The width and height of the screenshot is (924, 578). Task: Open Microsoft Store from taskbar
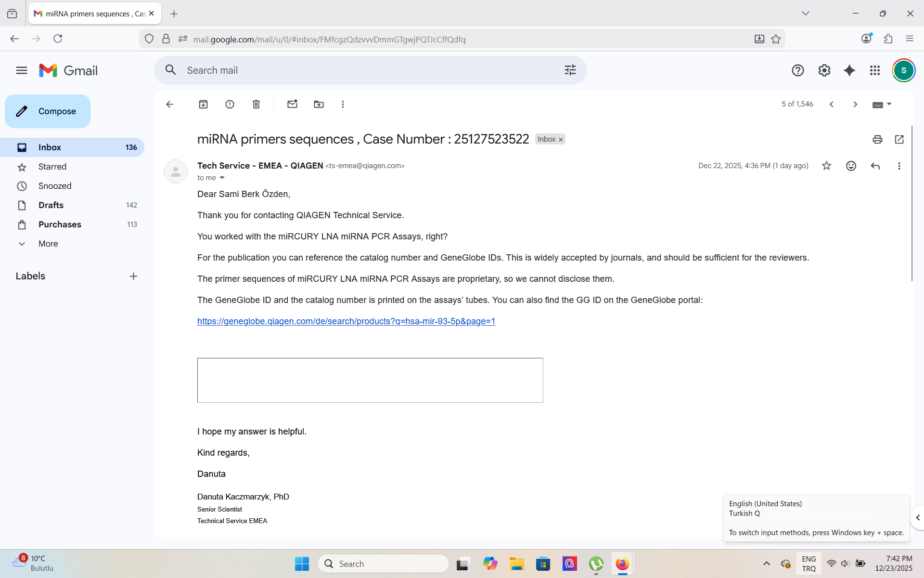(x=543, y=564)
